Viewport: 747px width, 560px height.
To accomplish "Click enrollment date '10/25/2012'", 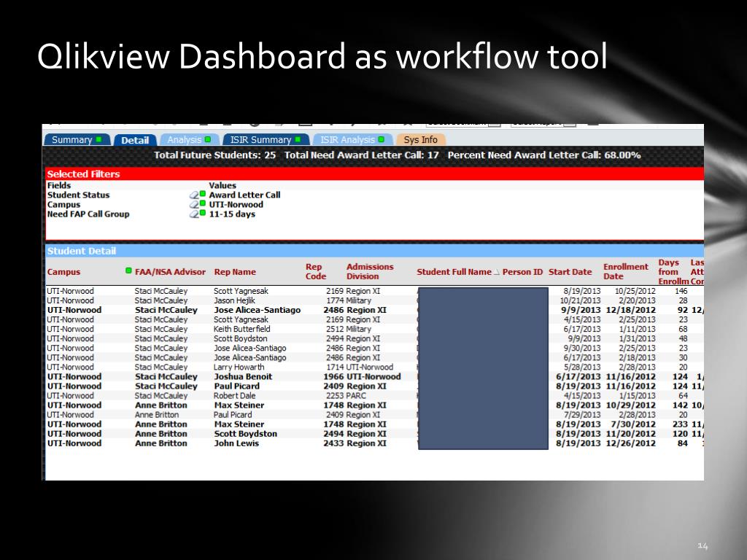I will pyautogui.click(x=635, y=291).
